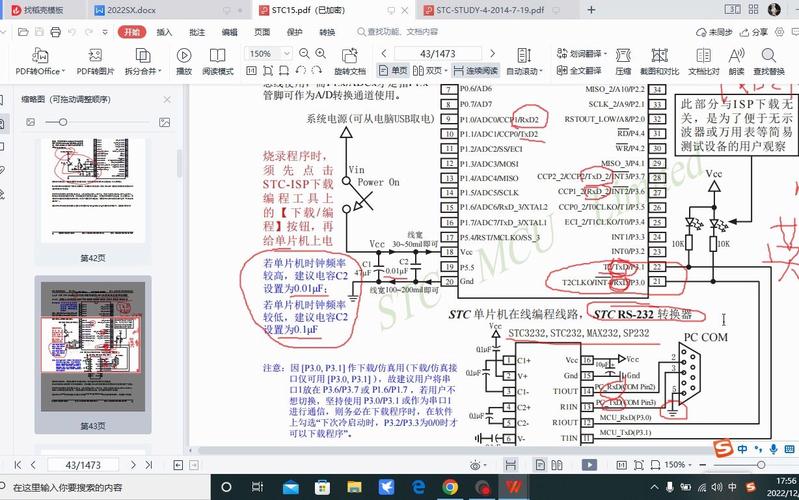This screenshot has width=799, height=500.
Task: Open Chrome from the taskbar
Action: point(450,487)
